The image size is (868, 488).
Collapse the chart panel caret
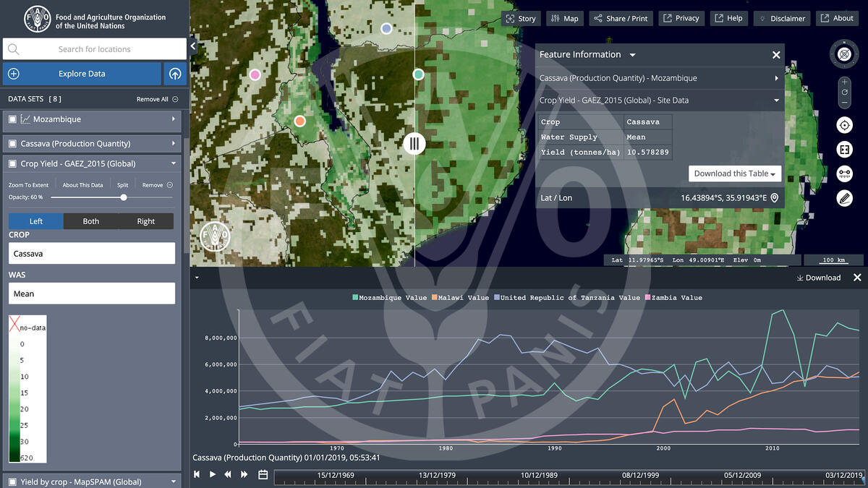click(x=197, y=277)
